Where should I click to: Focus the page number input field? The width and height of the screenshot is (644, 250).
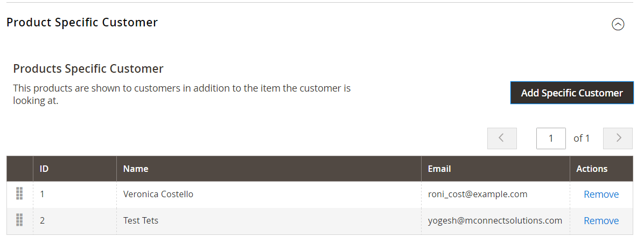(x=550, y=138)
